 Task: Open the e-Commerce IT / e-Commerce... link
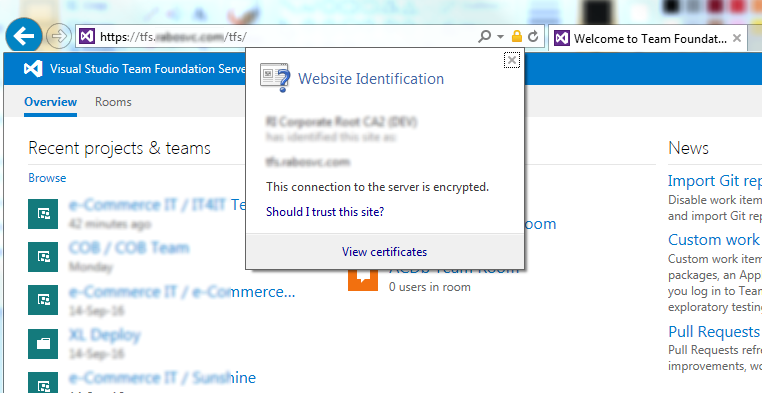[182, 291]
